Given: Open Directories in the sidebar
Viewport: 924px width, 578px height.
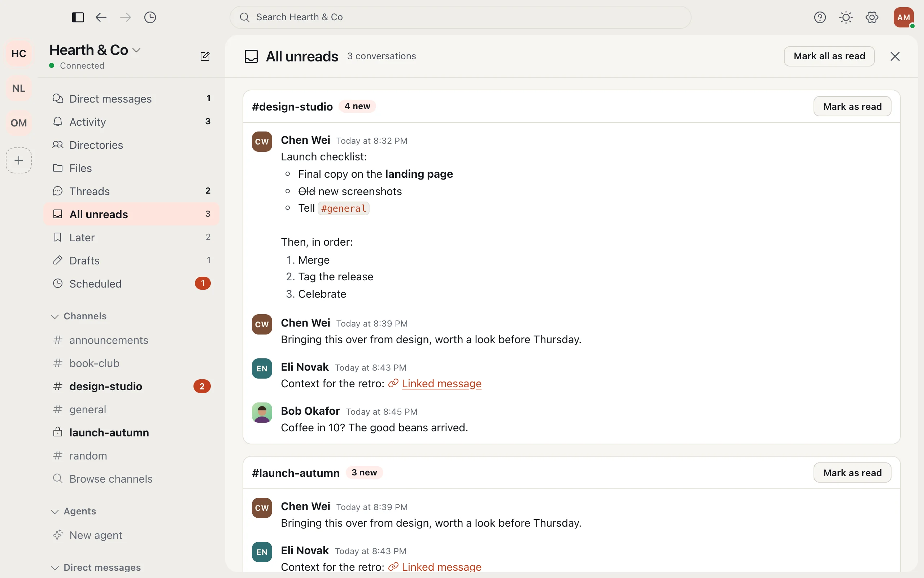Looking at the screenshot, I should pos(131,145).
